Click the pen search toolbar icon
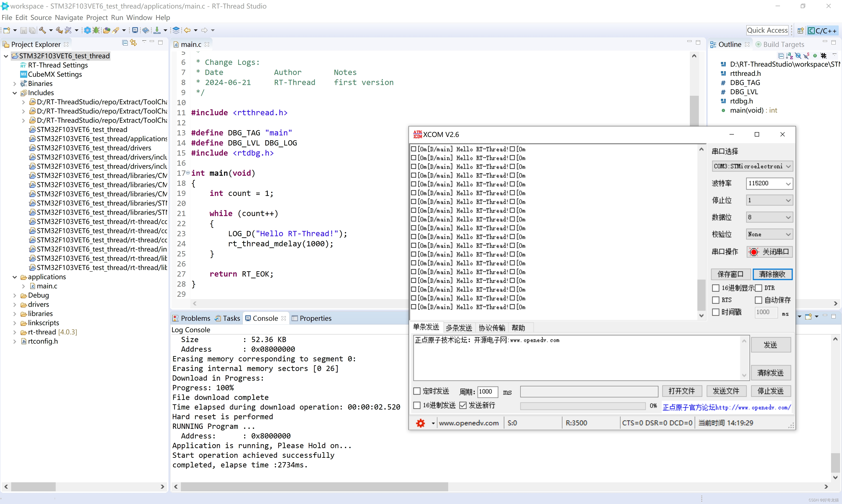Screen dimensions: 842x504 (x=116, y=30)
